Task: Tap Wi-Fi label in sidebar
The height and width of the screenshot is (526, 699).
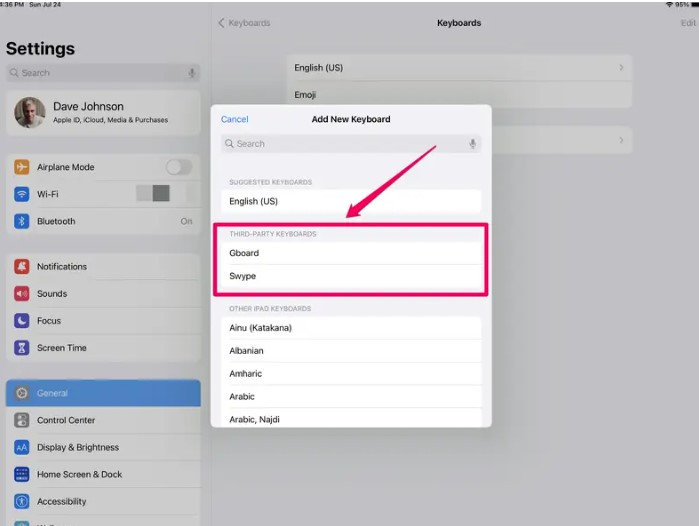Action: [x=48, y=194]
